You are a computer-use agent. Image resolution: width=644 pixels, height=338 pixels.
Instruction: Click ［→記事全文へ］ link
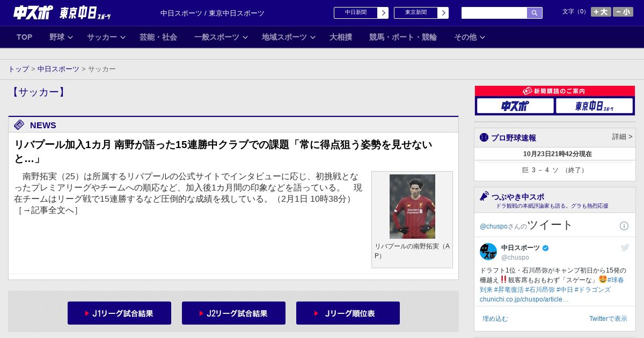(48, 210)
